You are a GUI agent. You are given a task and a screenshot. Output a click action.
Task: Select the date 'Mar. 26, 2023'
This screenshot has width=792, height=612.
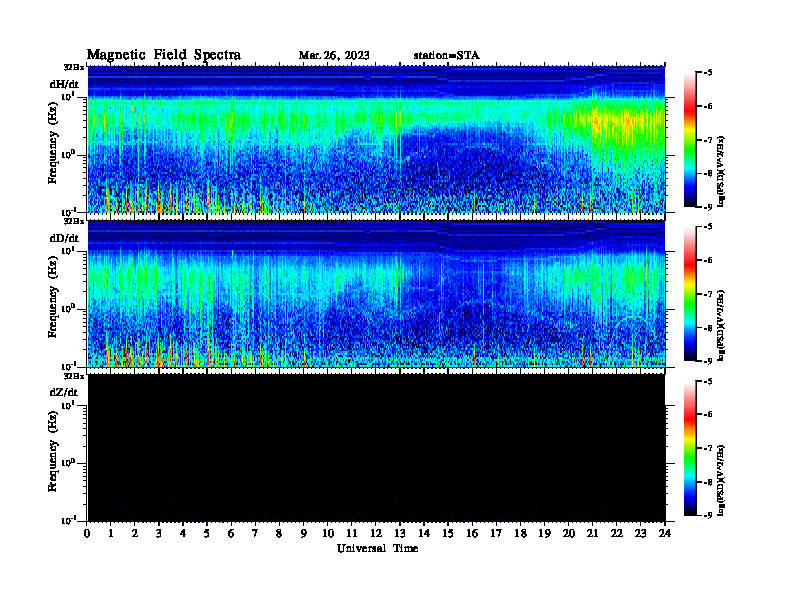334,55
